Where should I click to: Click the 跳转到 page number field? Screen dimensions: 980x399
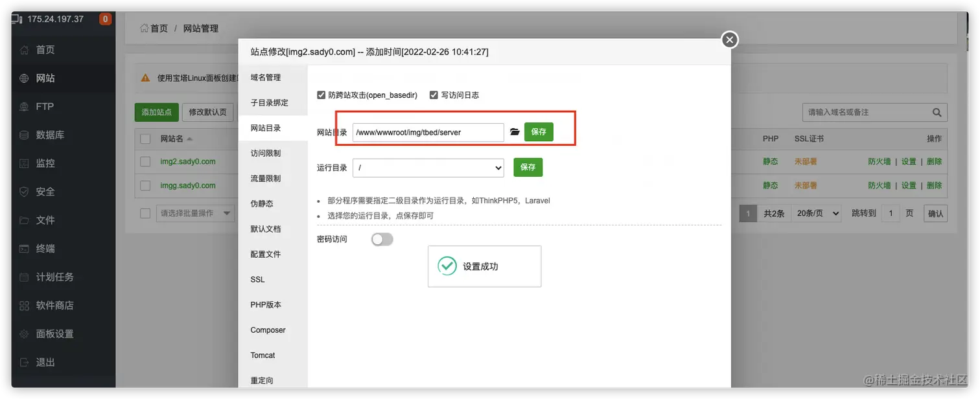(891, 213)
